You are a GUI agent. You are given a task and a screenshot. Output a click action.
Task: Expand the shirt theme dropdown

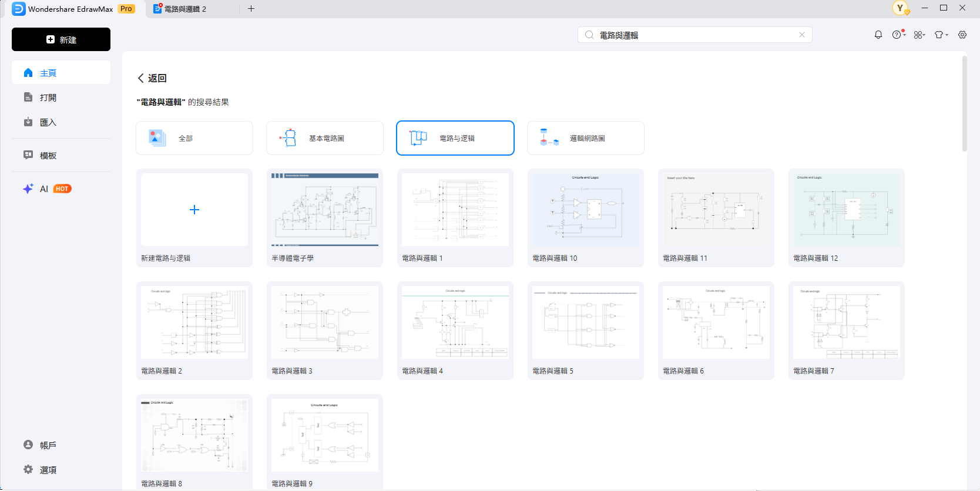click(941, 35)
